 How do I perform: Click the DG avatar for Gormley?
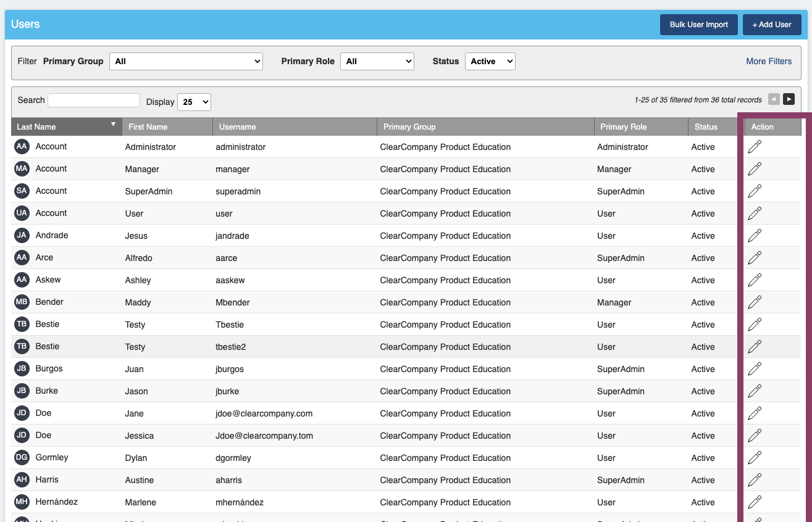[x=22, y=458]
